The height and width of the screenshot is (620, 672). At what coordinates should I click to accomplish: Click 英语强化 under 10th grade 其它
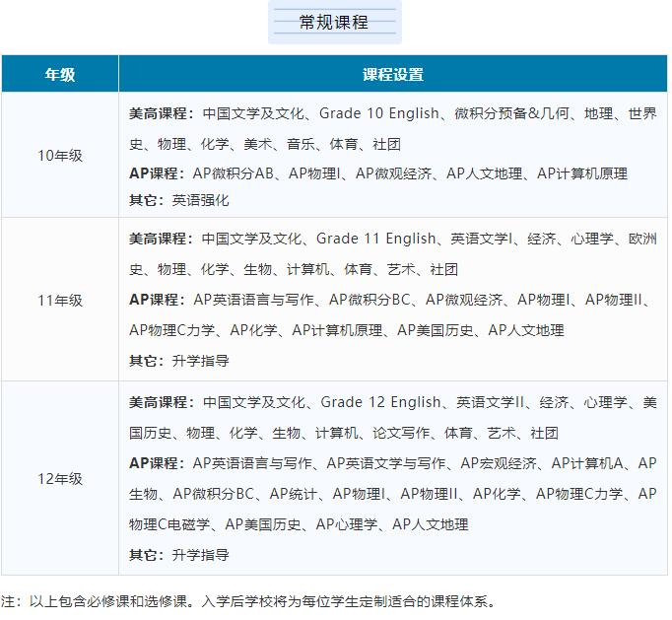200,200
